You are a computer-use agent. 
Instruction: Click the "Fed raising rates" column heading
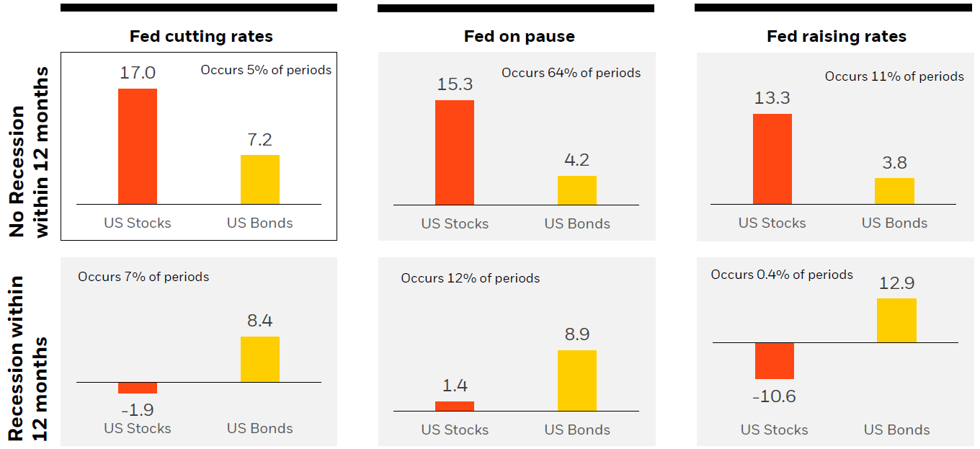pyautogui.click(x=837, y=36)
